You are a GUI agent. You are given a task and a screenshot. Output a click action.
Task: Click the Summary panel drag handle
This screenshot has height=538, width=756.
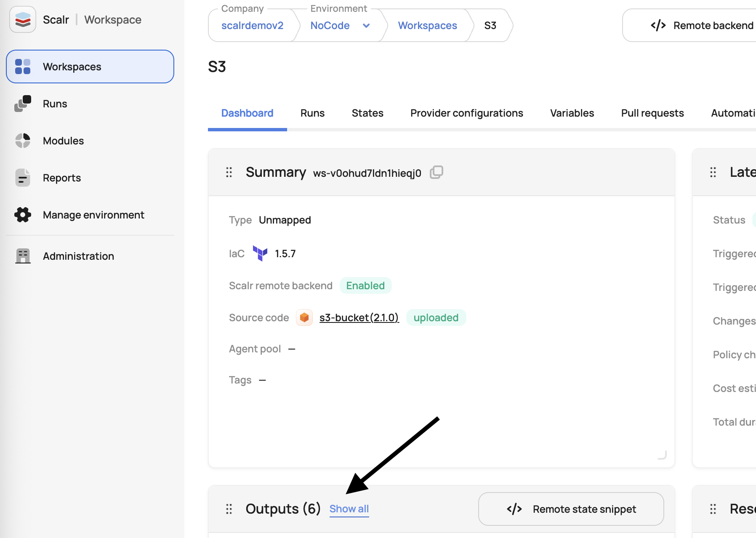pyautogui.click(x=229, y=172)
